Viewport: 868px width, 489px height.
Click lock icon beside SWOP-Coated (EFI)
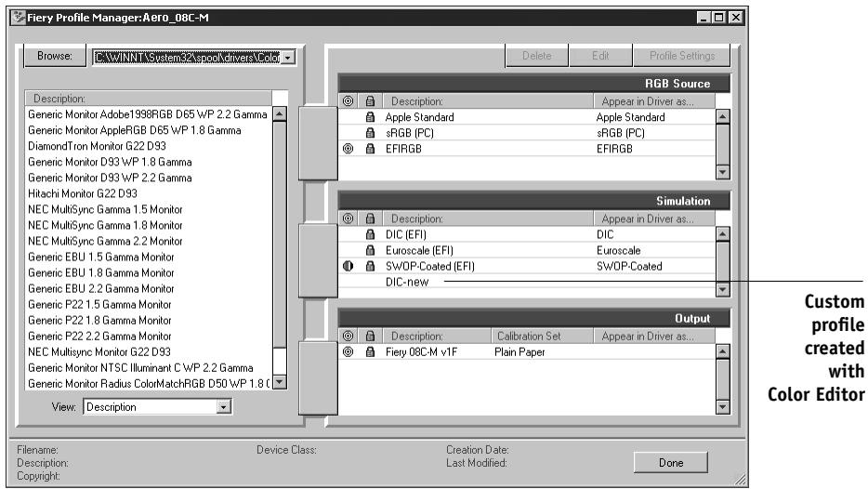point(370,266)
